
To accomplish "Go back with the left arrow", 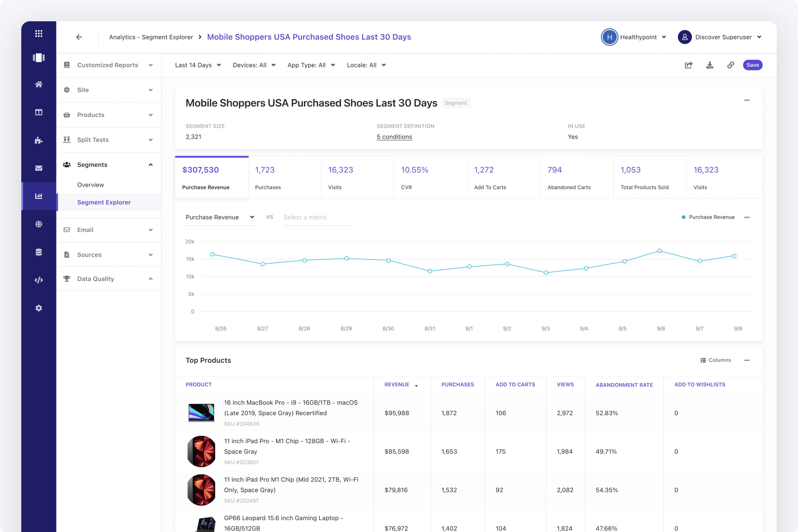I will coord(79,37).
